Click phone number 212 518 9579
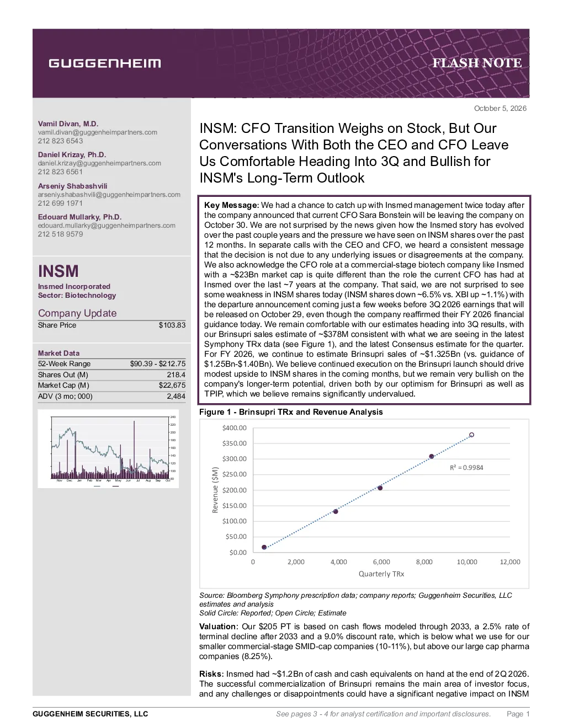Screen dimensions: 563x728 [x=60, y=234]
